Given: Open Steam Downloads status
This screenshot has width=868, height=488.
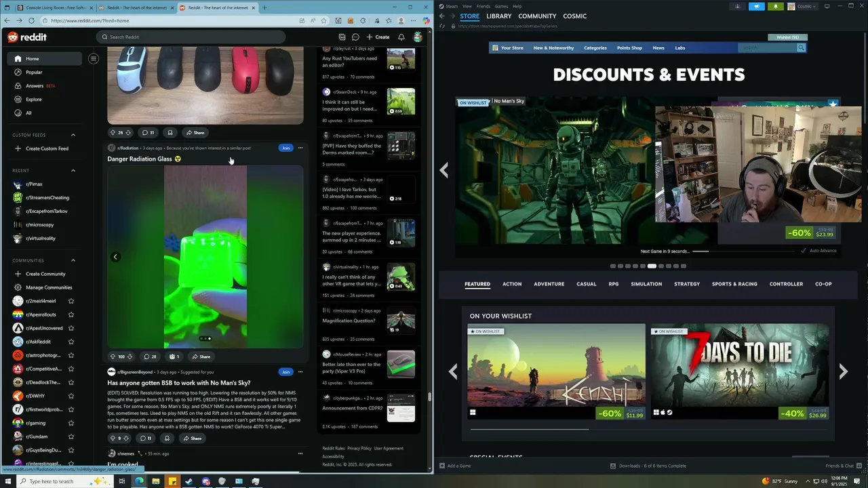Looking at the screenshot, I should [x=648, y=466].
